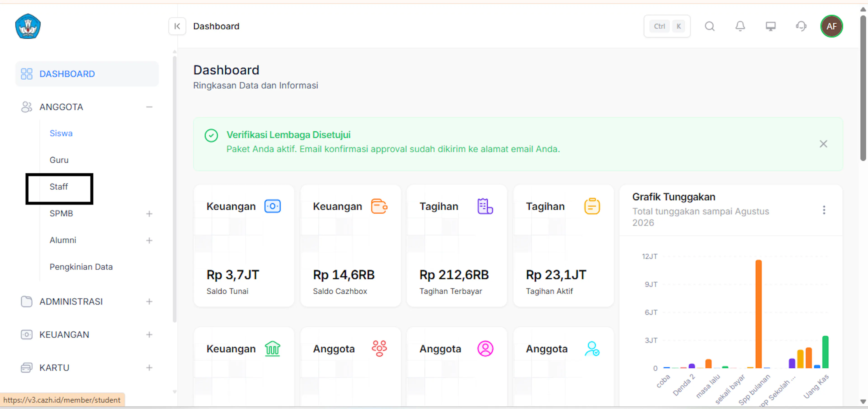Collapse the sidebar with the arrow button
This screenshot has width=868, height=409.
[x=177, y=26]
